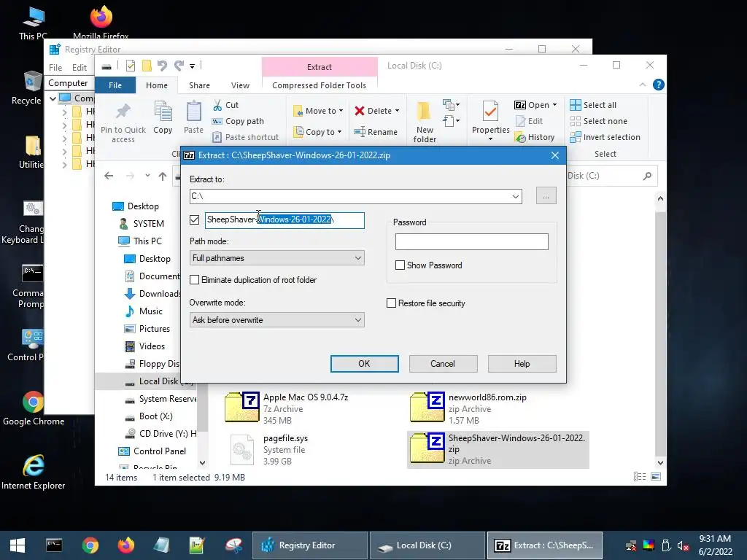The image size is (747, 560).
Task: Click Firefox icon in the taskbar
Action: coord(125,545)
